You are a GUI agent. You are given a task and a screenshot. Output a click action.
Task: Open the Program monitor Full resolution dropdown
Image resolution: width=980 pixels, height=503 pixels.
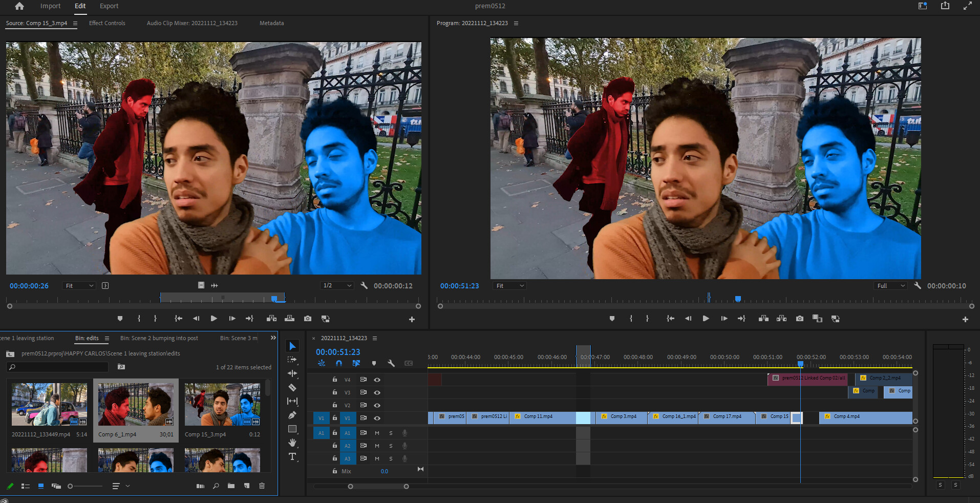(890, 286)
